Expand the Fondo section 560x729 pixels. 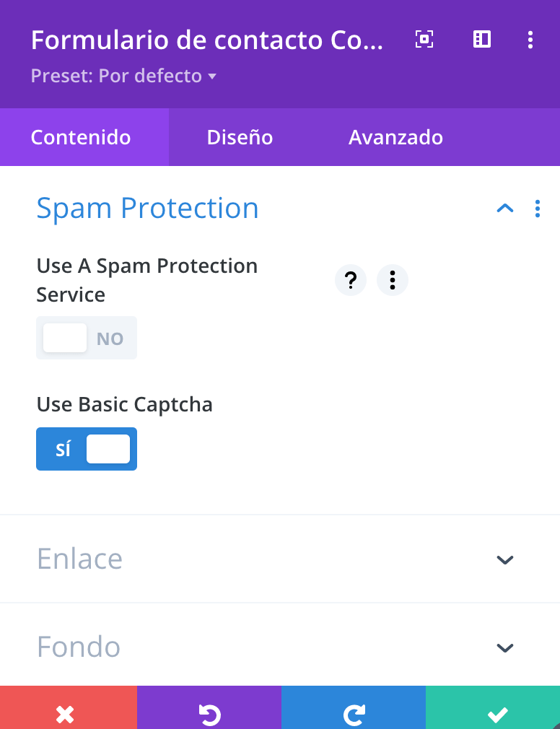click(x=280, y=647)
